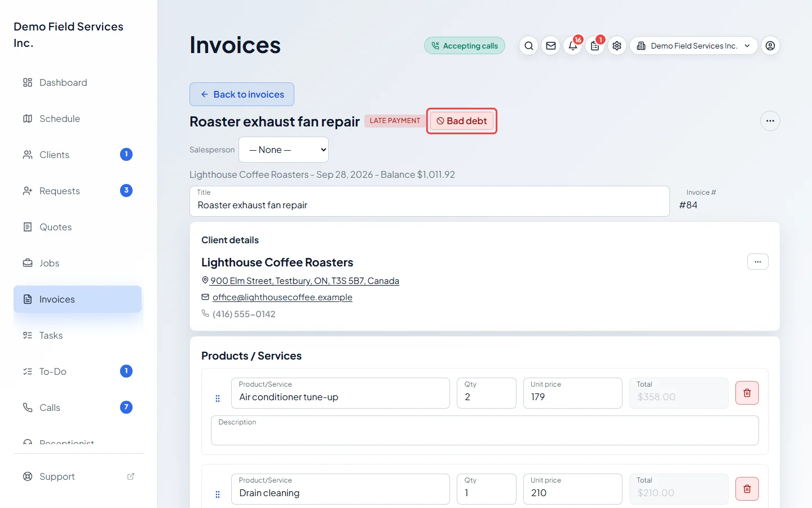
Task: Grab the drag handle for Drain cleaning row
Action: click(x=218, y=494)
